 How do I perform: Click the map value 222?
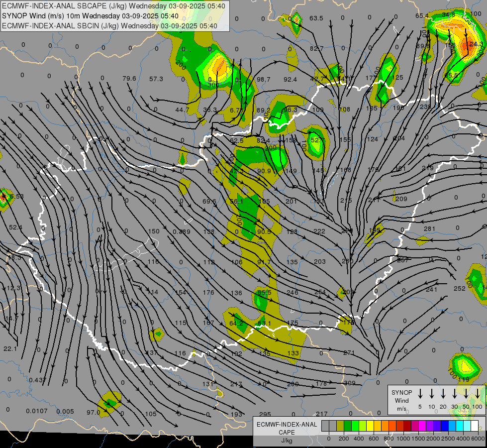[319, 231]
